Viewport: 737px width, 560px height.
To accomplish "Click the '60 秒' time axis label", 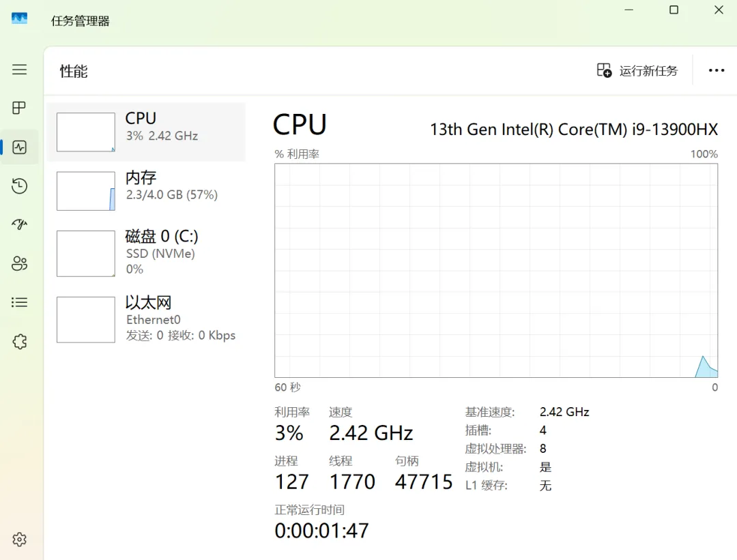I will (x=288, y=387).
